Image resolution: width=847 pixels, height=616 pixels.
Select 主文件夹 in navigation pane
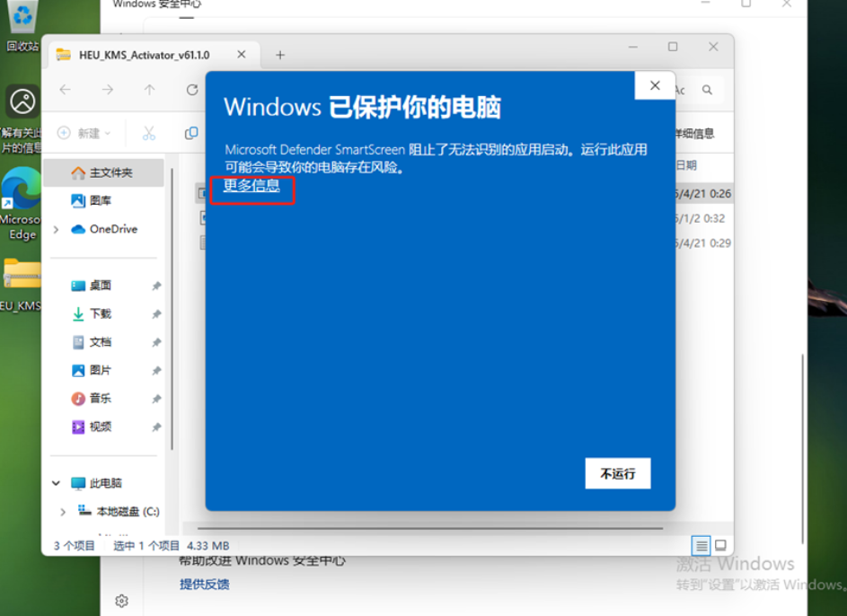pyautogui.click(x=103, y=172)
